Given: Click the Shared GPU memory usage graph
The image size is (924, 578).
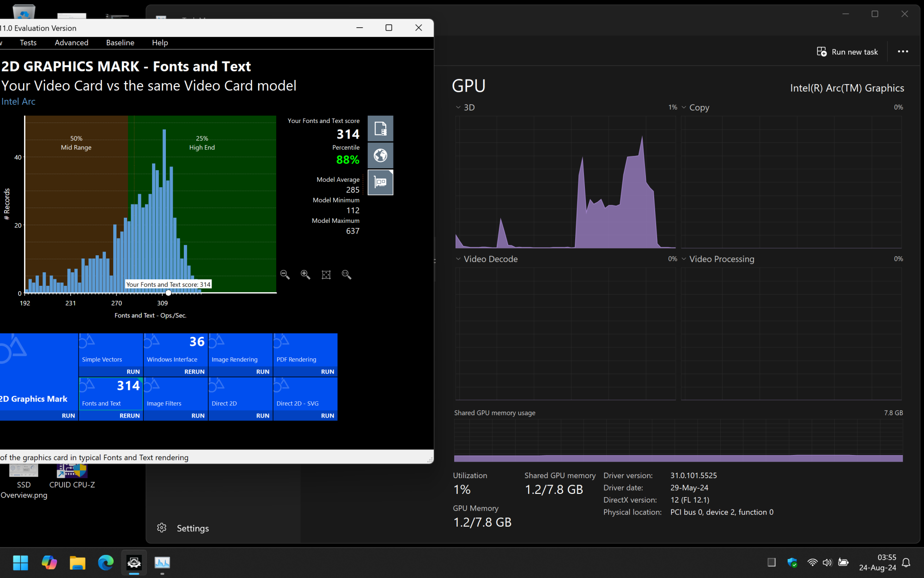Looking at the screenshot, I should tap(678, 441).
